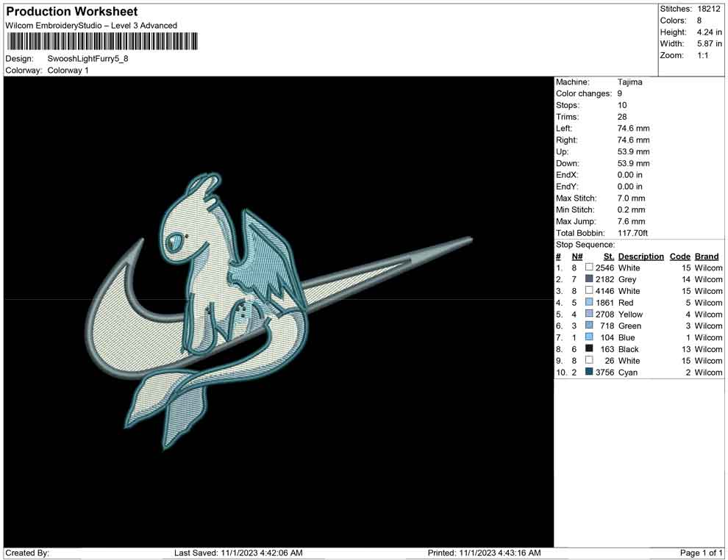Click the Width value 5.87 in
Viewport: 728px width, 560px height.
coord(710,43)
